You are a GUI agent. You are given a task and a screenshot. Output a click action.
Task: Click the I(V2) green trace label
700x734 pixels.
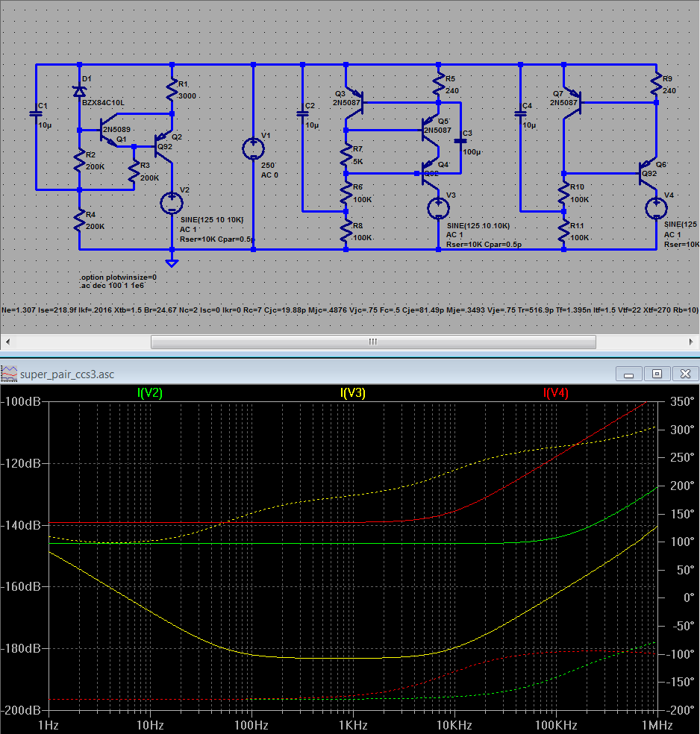pos(150,393)
